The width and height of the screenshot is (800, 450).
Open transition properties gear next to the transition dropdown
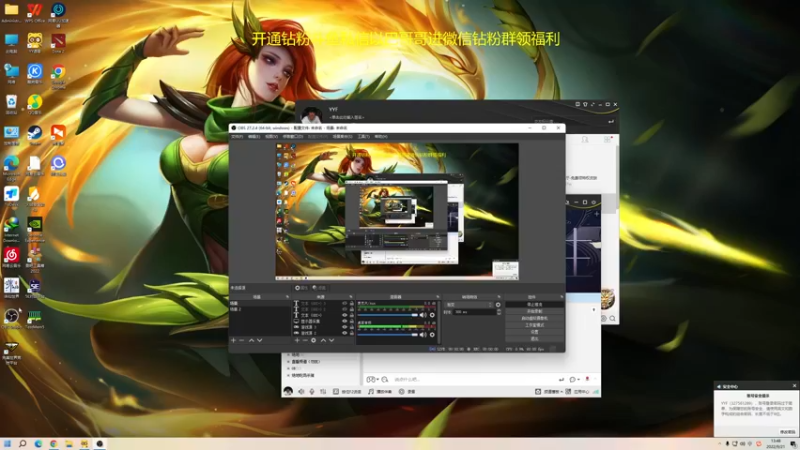tap(498, 305)
